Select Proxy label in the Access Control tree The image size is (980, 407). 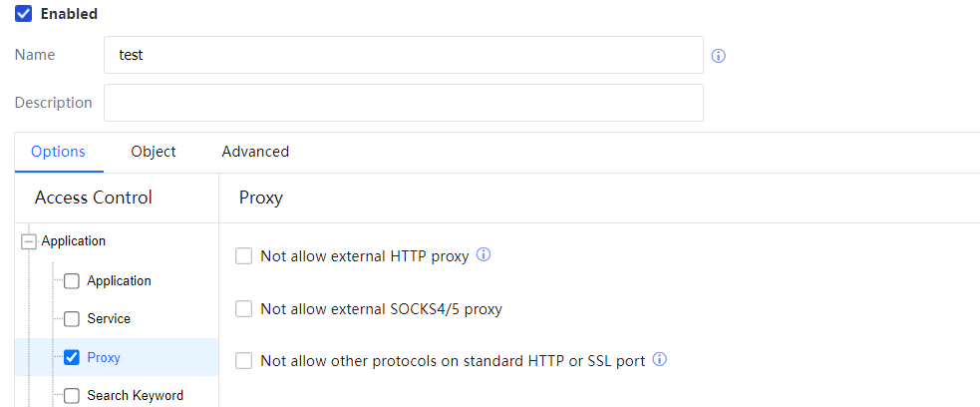pyautogui.click(x=104, y=357)
